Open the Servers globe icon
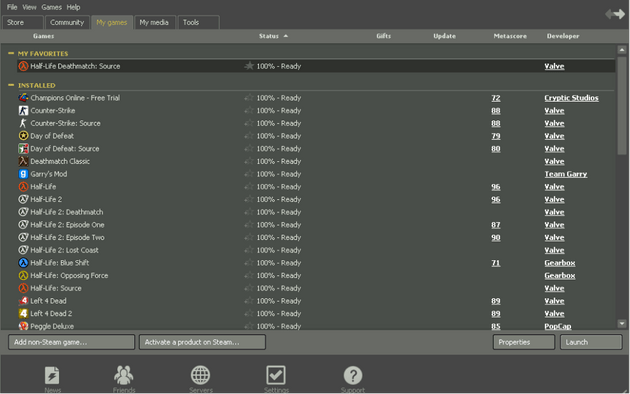630x394 pixels. [200, 375]
